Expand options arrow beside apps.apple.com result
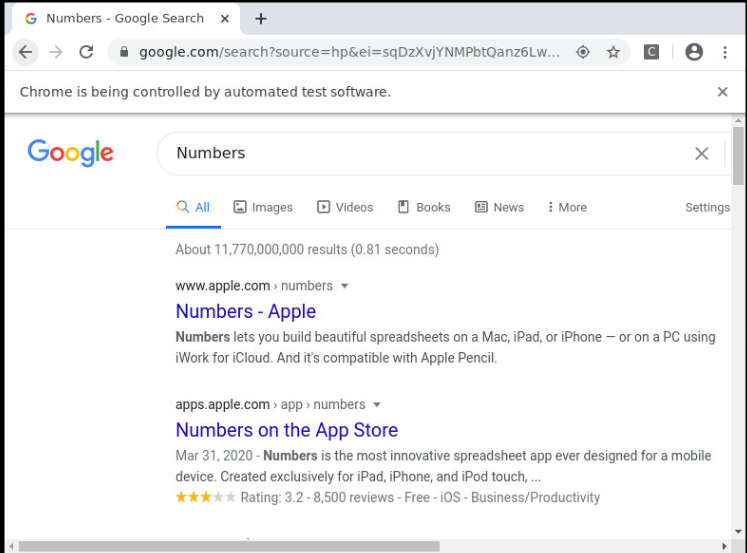747x553 pixels. (377, 405)
